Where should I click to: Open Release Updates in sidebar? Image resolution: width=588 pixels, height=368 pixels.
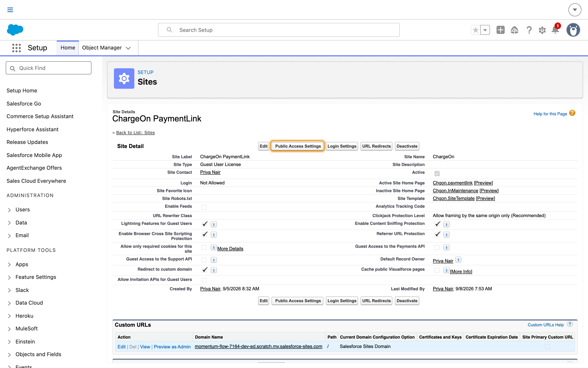27,142
